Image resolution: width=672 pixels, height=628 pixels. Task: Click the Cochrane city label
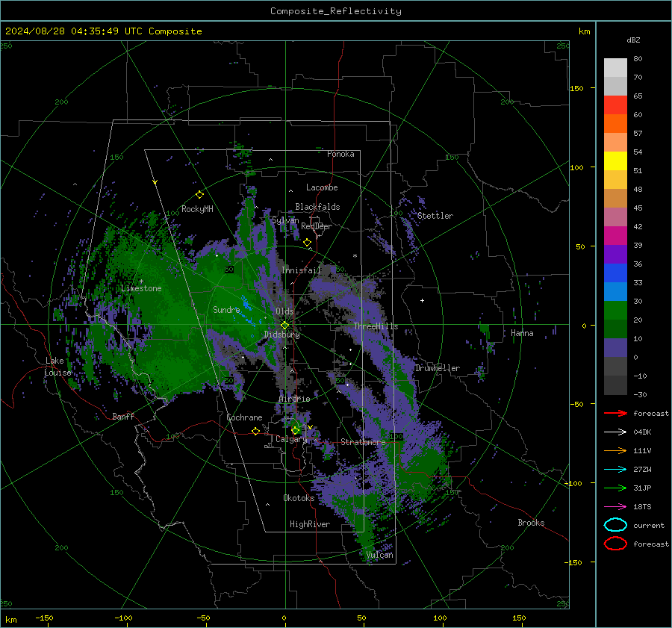pyautogui.click(x=244, y=417)
